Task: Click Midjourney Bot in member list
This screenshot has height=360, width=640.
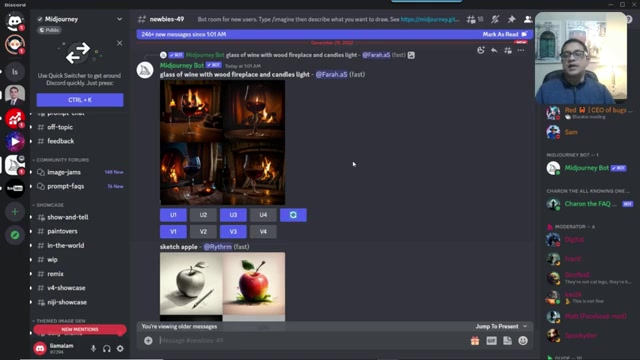Action: point(586,168)
